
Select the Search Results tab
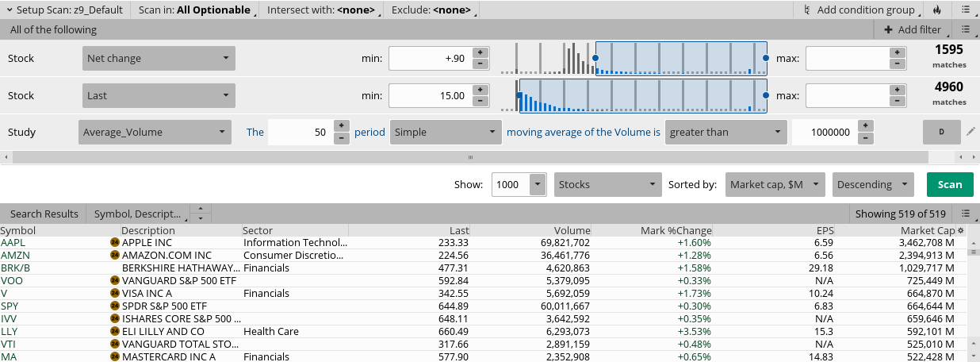tap(44, 214)
